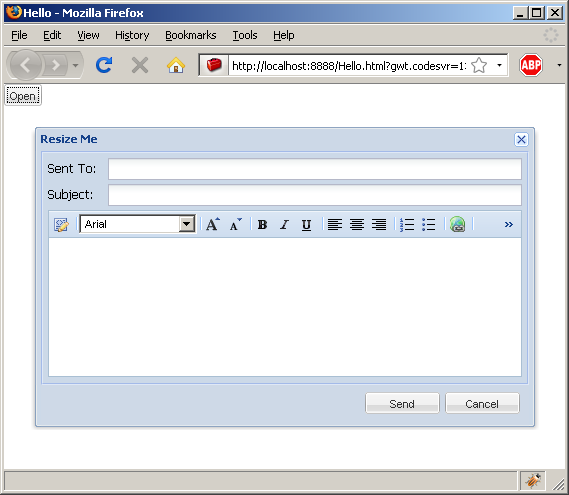This screenshot has height=495, width=569.
Task: Open the File menu
Action: click(x=19, y=35)
